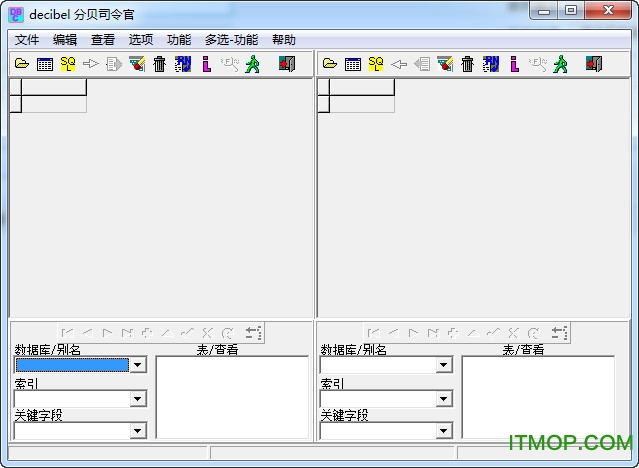Open the 多选-功能 menu
This screenshot has width=639, height=468.
point(231,40)
